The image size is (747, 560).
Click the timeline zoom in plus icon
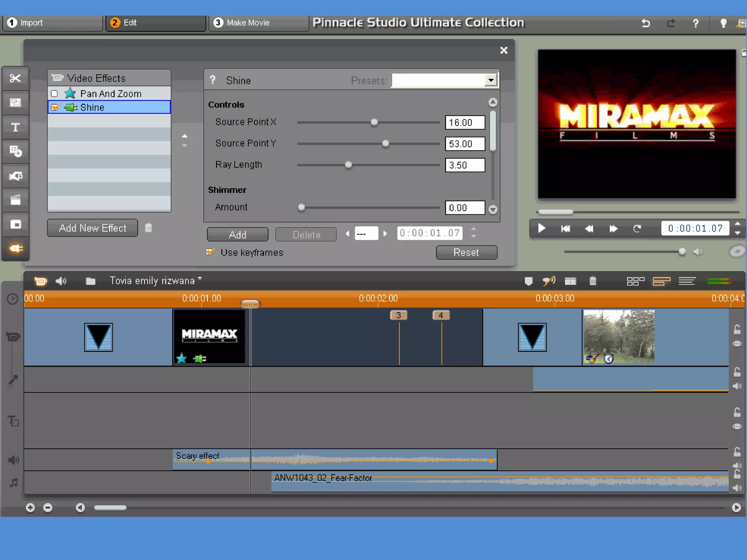30,507
